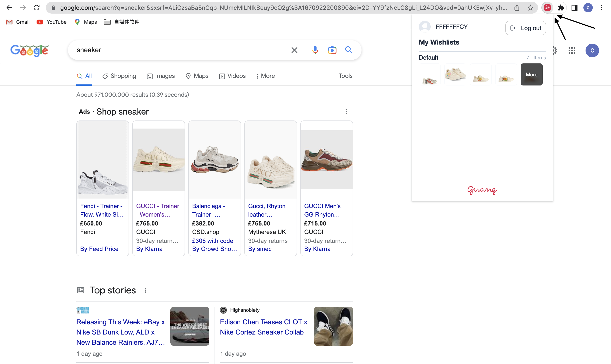The width and height of the screenshot is (611, 364).
Task: Open the Default wishlist title
Action: [428, 58]
